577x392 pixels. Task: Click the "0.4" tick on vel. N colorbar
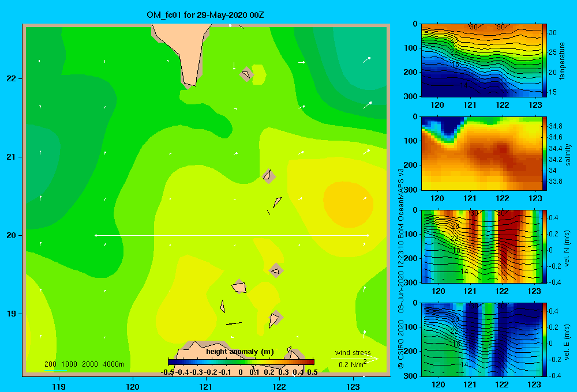tap(553, 218)
